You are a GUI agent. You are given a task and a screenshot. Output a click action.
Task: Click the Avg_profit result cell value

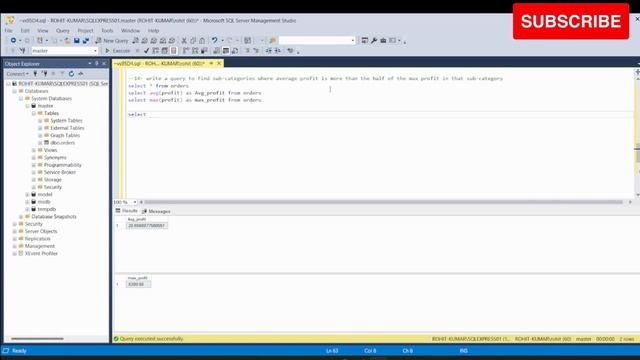147,225
